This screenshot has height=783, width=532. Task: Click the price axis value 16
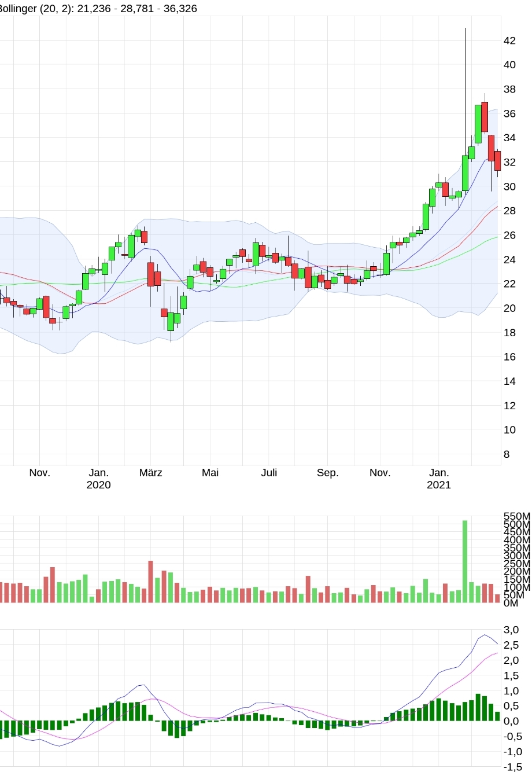coord(509,357)
